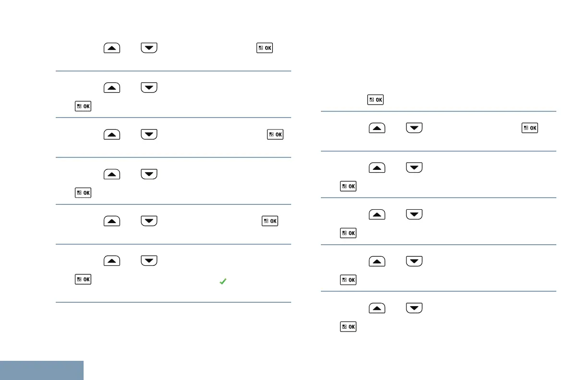This screenshot has height=380, width=588.
Task: Click the OK key icon at the right edge of the right column
Action: [530, 129]
